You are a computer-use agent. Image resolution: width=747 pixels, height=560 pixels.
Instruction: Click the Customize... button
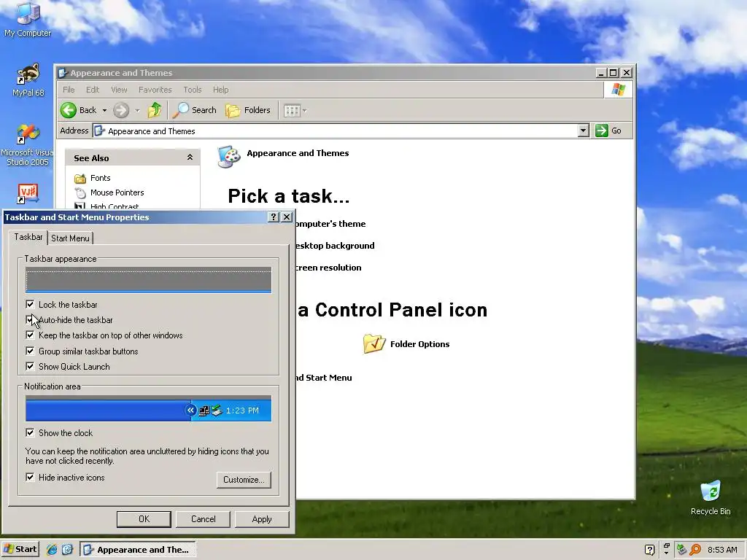[244, 480]
